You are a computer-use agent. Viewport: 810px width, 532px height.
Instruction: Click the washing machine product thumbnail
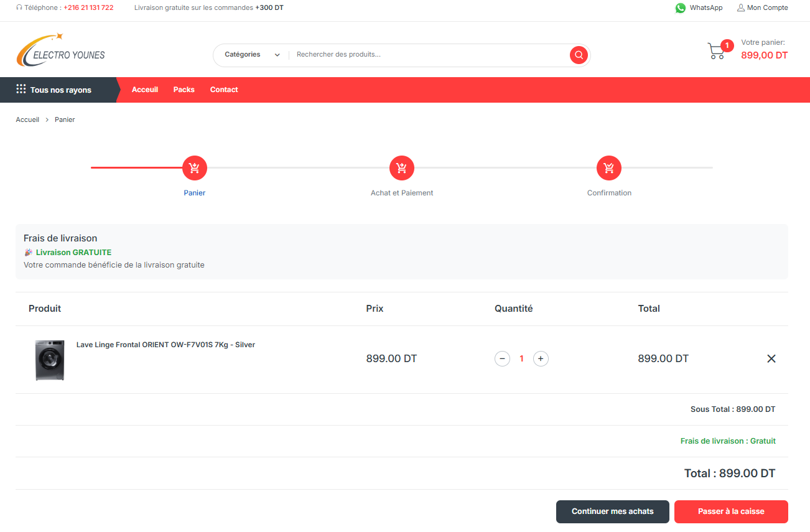click(x=50, y=360)
